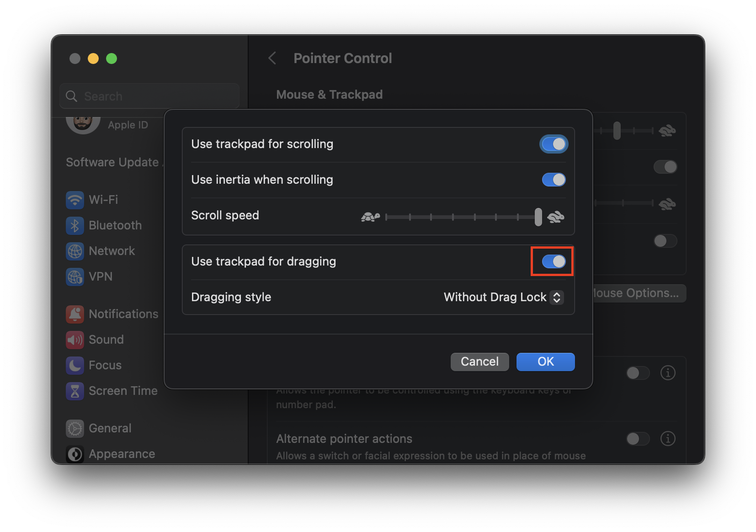756x532 pixels.
Task: Go back using the chevron beside Pointer Control
Action: (x=272, y=58)
